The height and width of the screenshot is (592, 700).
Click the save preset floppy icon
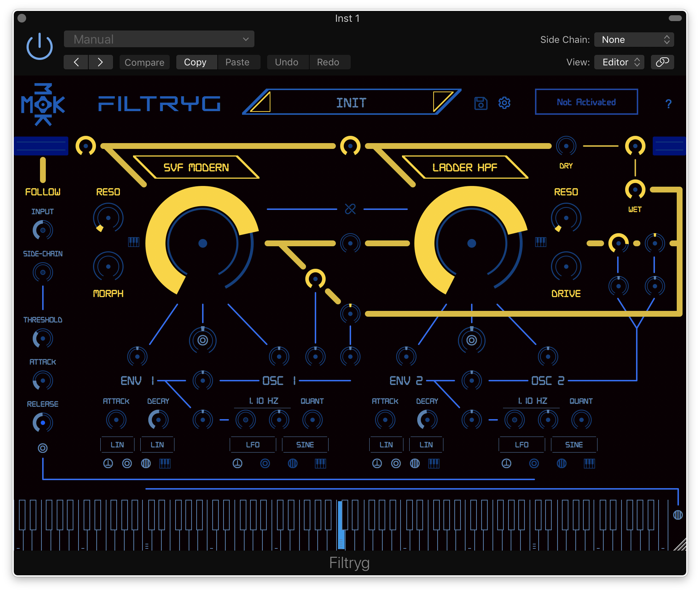click(480, 103)
